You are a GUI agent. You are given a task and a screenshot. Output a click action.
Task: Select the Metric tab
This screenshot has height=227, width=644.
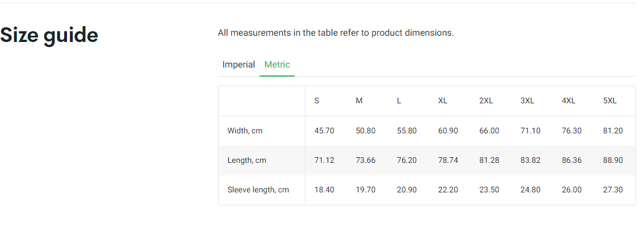tap(277, 65)
